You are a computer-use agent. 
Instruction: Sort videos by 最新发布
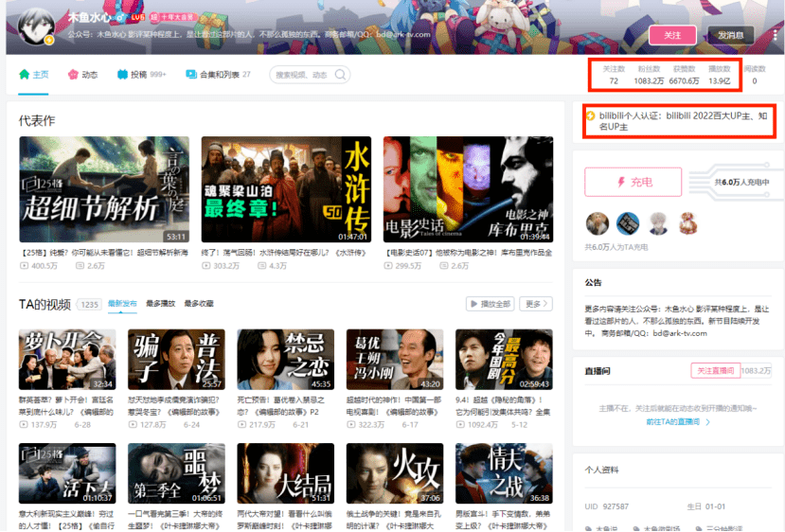coord(122,303)
